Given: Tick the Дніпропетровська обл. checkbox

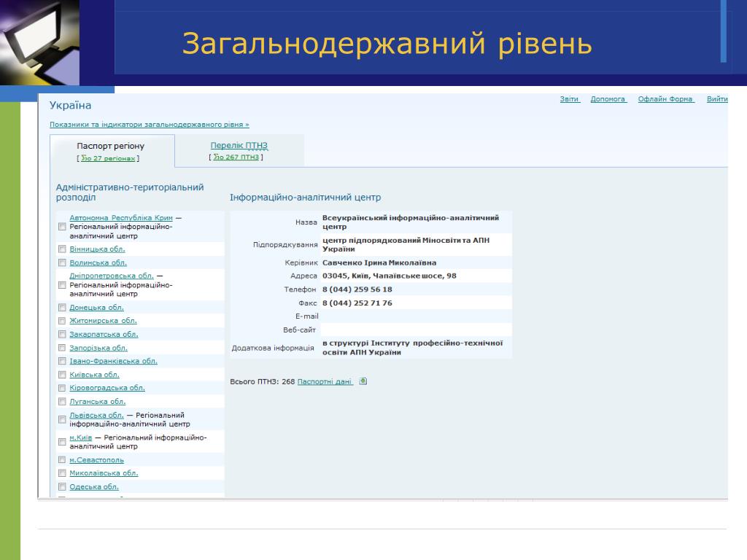Looking at the screenshot, I should [62, 285].
